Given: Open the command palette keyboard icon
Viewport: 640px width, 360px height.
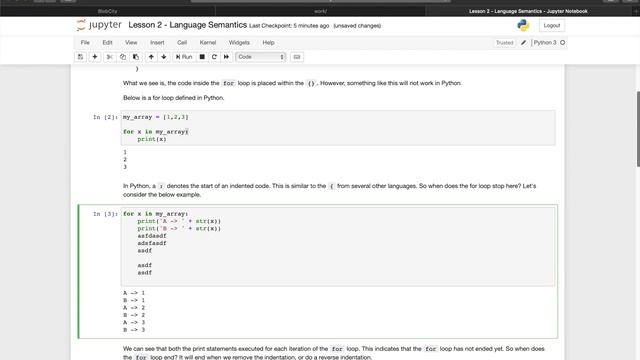Looking at the screenshot, I should click(297, 57).
